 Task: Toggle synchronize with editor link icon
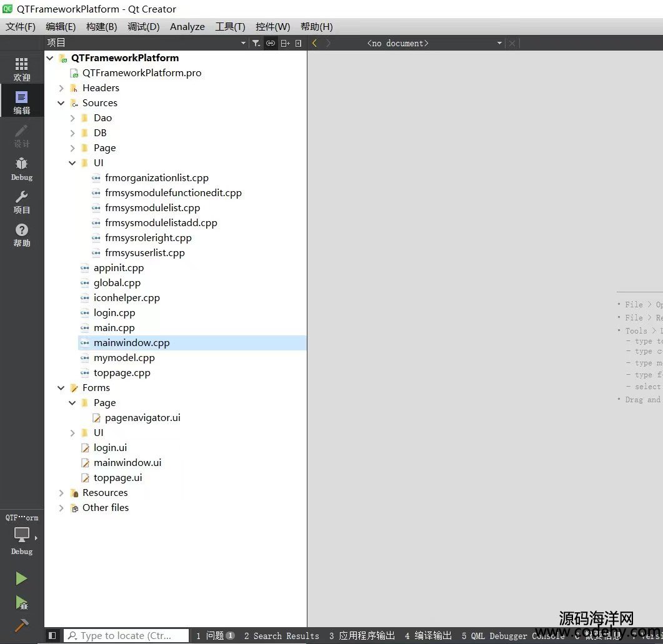[271, 43]
